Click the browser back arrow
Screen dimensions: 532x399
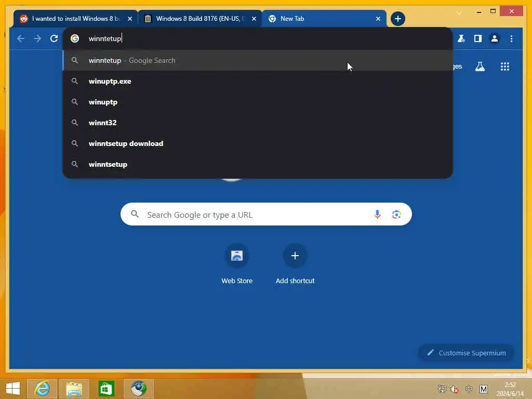(21, 38)
